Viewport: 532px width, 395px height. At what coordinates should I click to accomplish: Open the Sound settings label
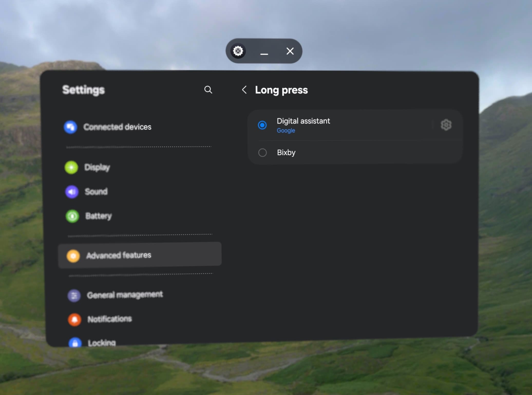tap(96, 192)
